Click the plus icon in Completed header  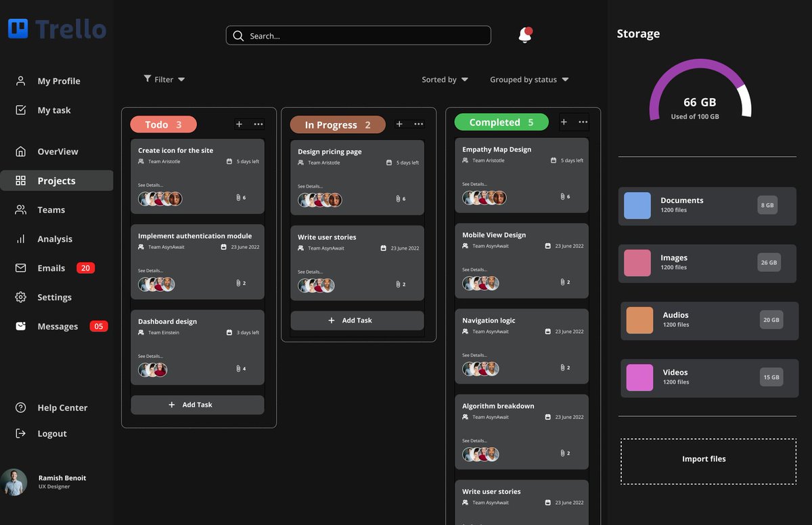click(x=564, y=122)
